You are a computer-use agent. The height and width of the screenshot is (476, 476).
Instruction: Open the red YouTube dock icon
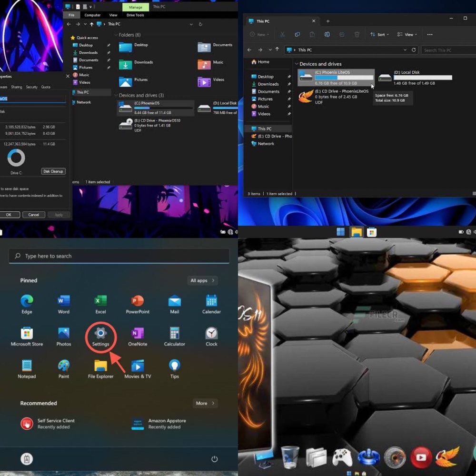click(x=421, y=458)
